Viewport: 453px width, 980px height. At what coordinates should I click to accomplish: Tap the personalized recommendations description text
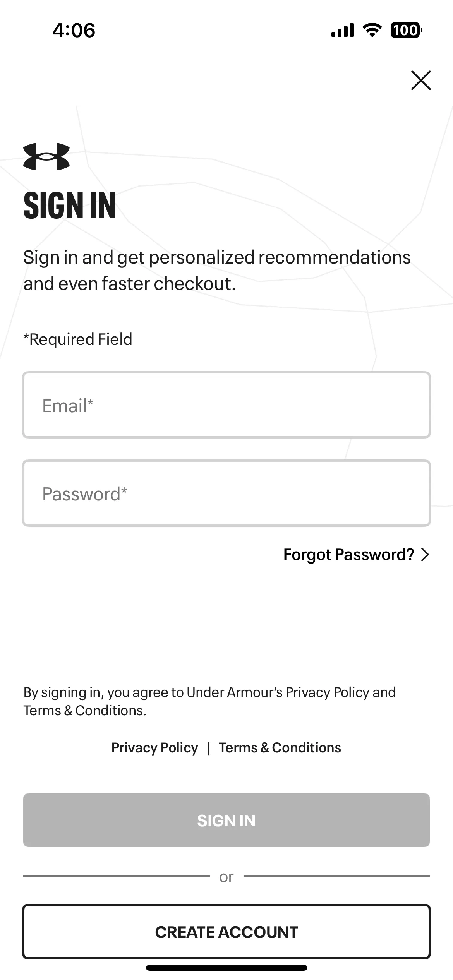pos(217,270)
